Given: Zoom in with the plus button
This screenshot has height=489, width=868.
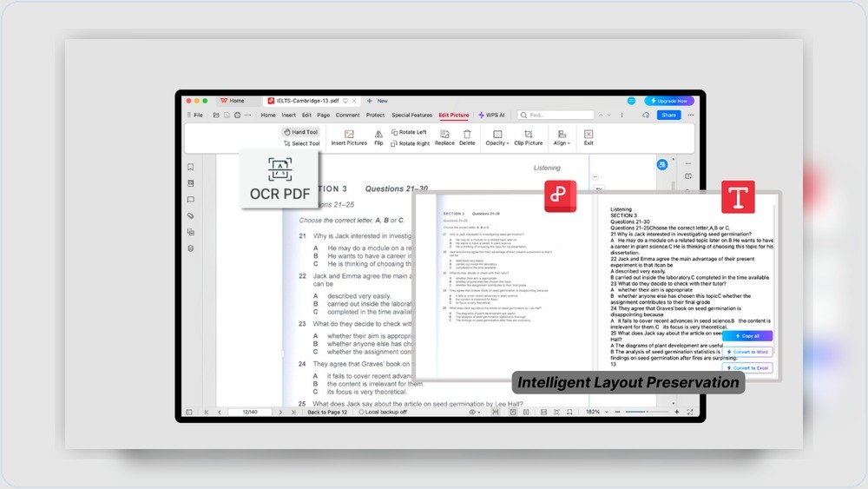Looking at the screenshot, I should pos(676,412).
